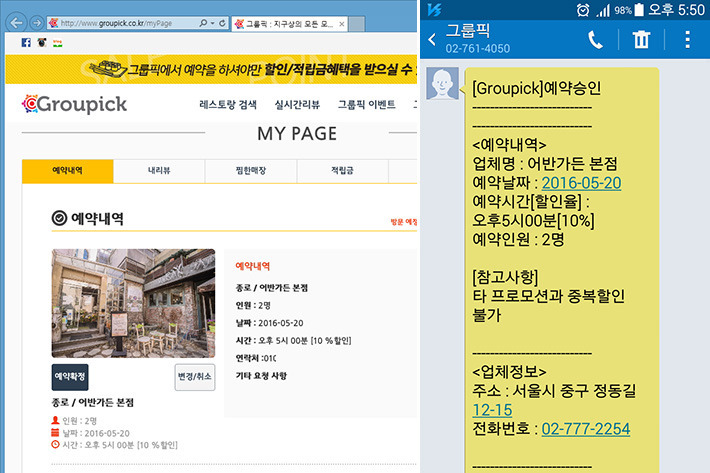Screen dimensions: 710x473
Task: Tap the battery status icon
Action: coord(639,10)
